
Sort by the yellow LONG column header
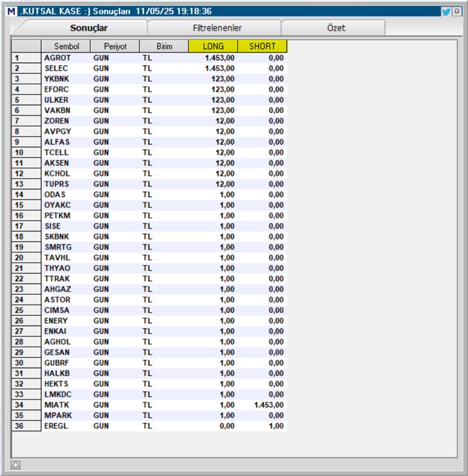pyautogui.click(x=213, y=46)
